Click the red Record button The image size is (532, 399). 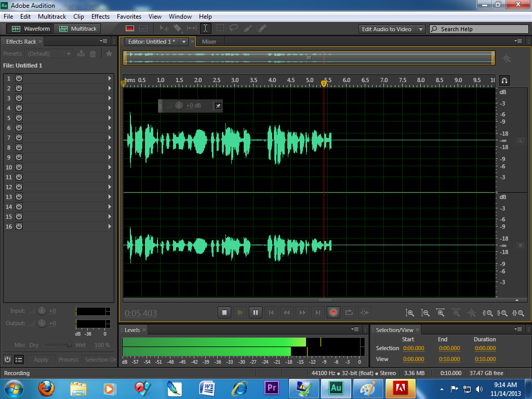coord(334,312)
